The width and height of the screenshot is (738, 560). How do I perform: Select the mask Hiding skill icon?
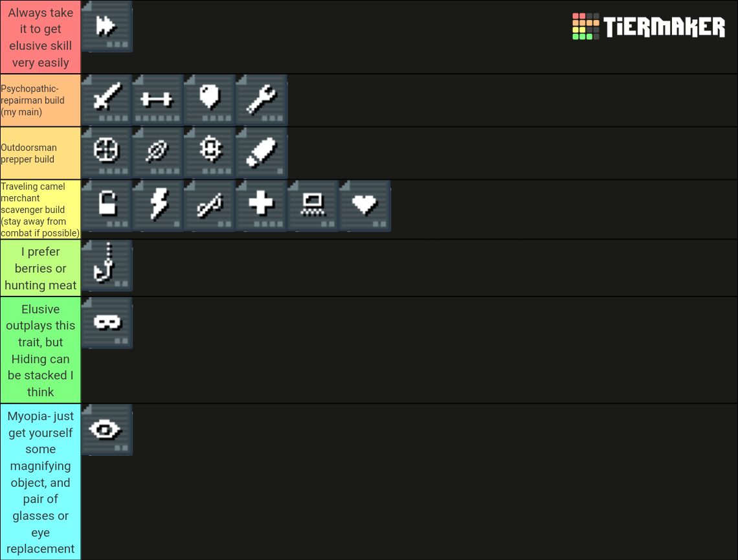(106, 322)
